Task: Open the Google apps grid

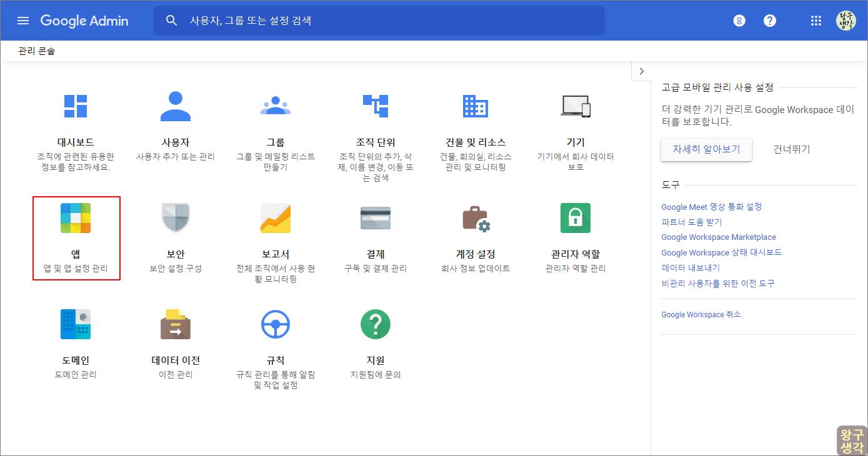Action: (816, 21)
